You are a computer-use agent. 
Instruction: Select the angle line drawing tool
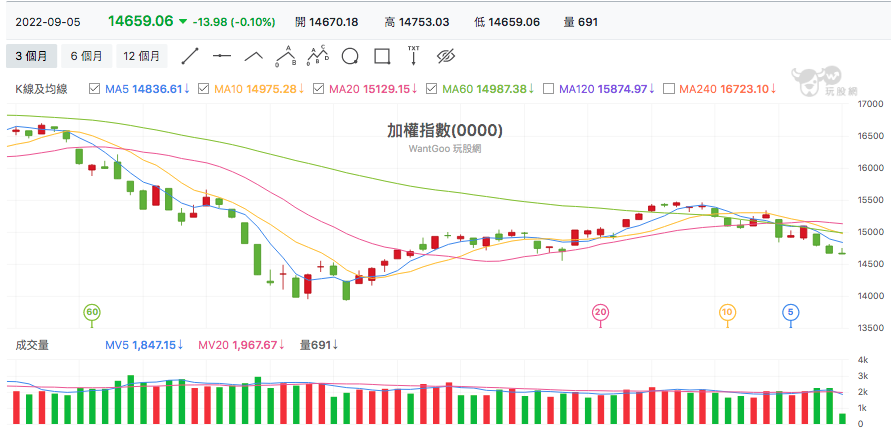[254, 56]
